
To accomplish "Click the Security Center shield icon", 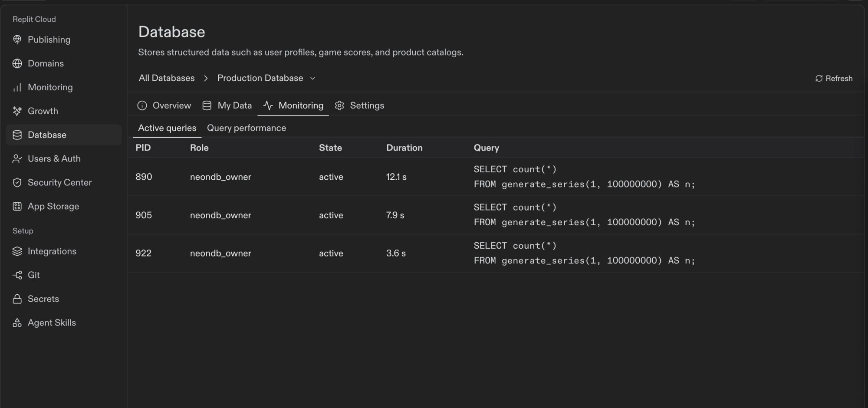I will (x=17, y=183).
